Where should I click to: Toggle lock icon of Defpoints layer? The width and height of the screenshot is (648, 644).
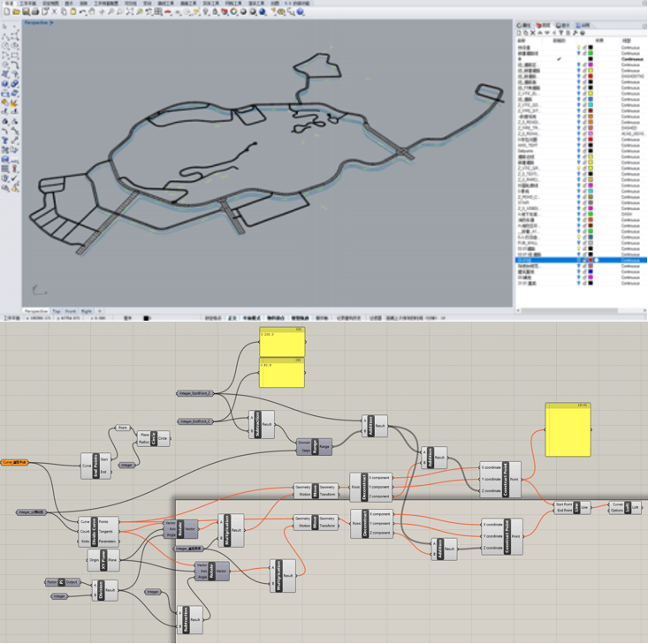tap(584, 151)
